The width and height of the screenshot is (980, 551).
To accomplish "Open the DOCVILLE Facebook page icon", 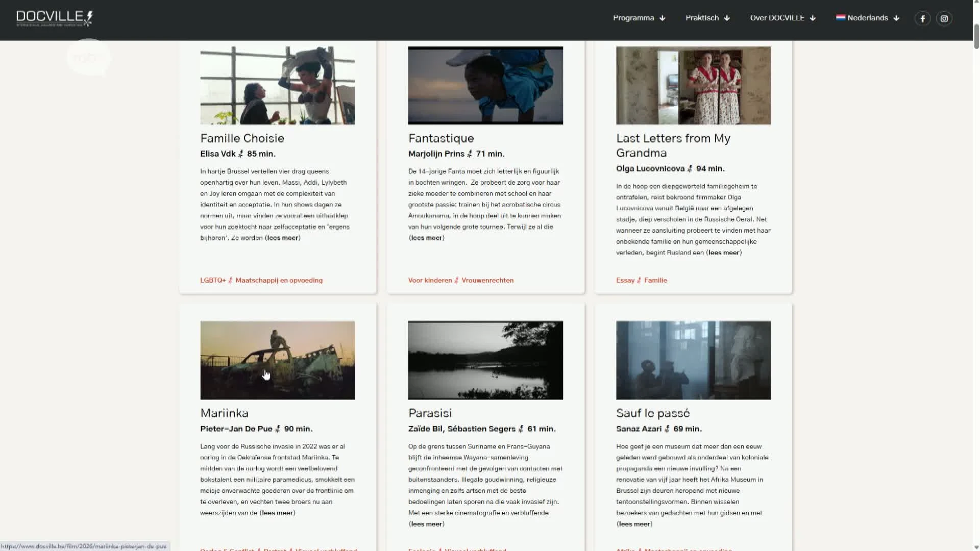I will [x=922, y=18].
